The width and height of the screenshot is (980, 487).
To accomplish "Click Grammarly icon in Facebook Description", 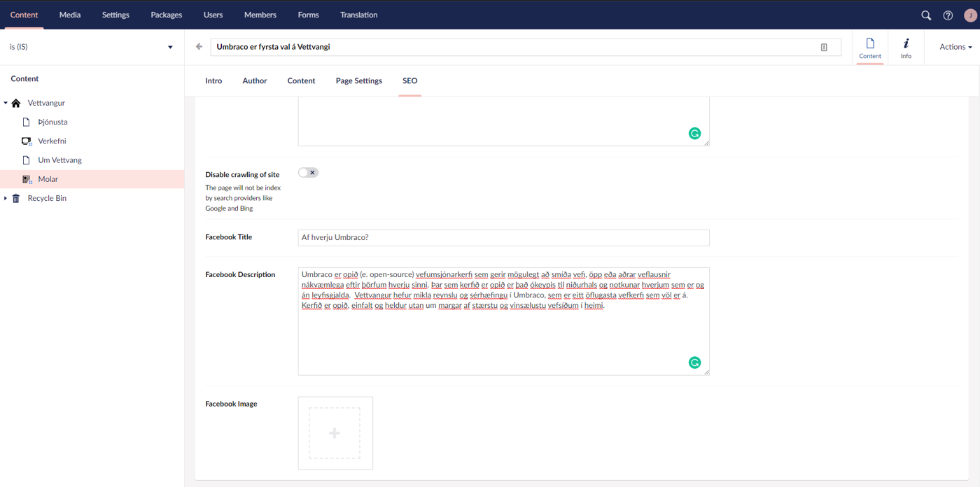I will [694, 362].
